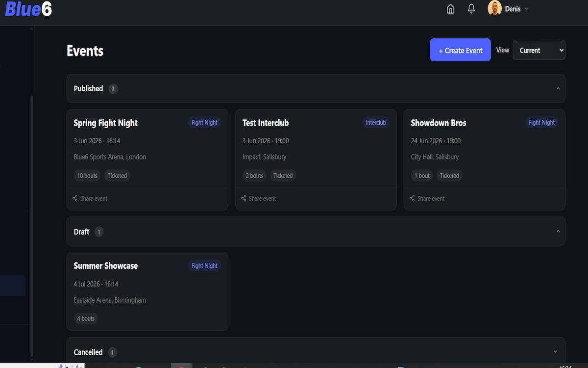588x368 pixels.
Task: Click Ticketed chip on Test Interclub
Action: coord(283,176)
